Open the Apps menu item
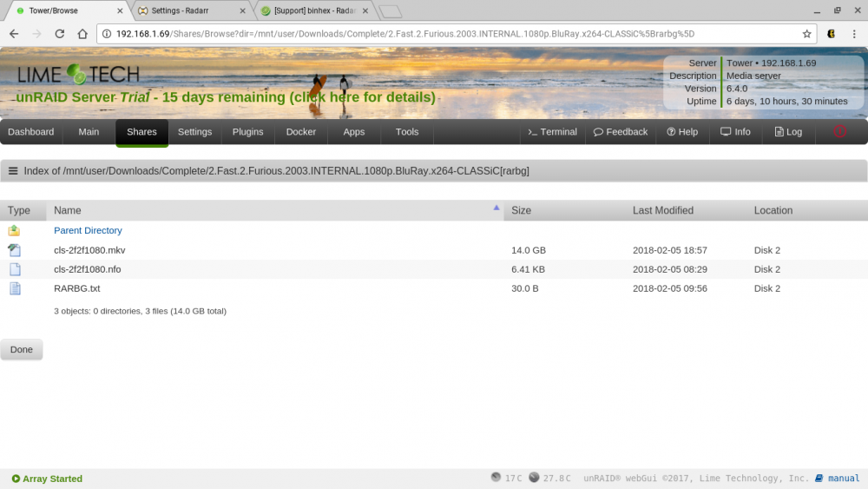This screenshot has width=868, height=489. [x=354, y=132]
